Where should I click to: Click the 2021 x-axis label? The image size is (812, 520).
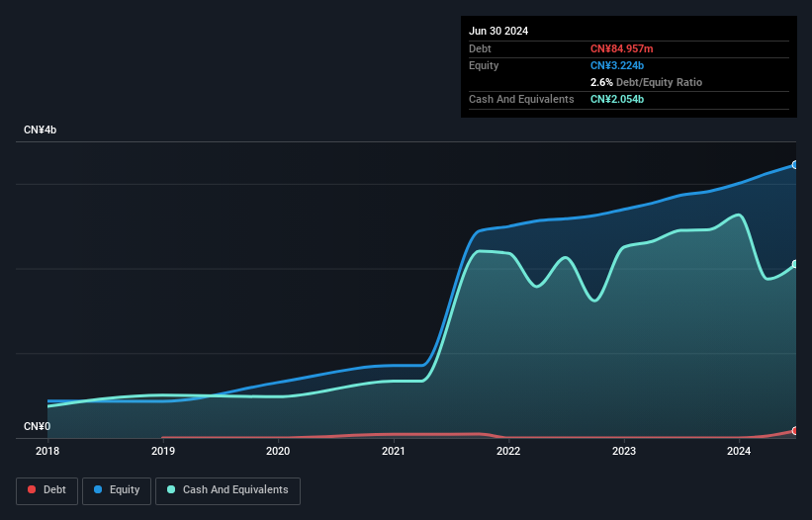394,451
